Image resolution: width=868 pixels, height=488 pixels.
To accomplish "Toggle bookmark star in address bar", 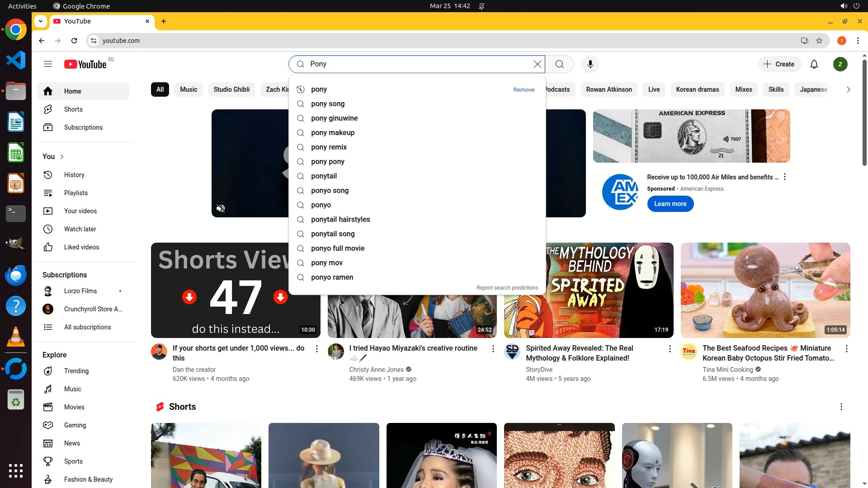I will click(x=819, y=41).
